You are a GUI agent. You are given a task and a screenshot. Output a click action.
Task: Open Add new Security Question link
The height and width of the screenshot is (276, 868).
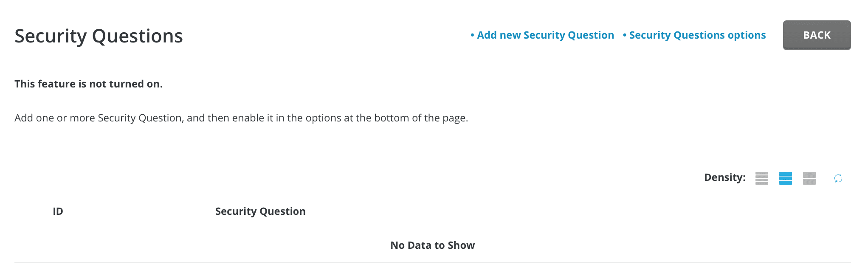click(545, 35)
